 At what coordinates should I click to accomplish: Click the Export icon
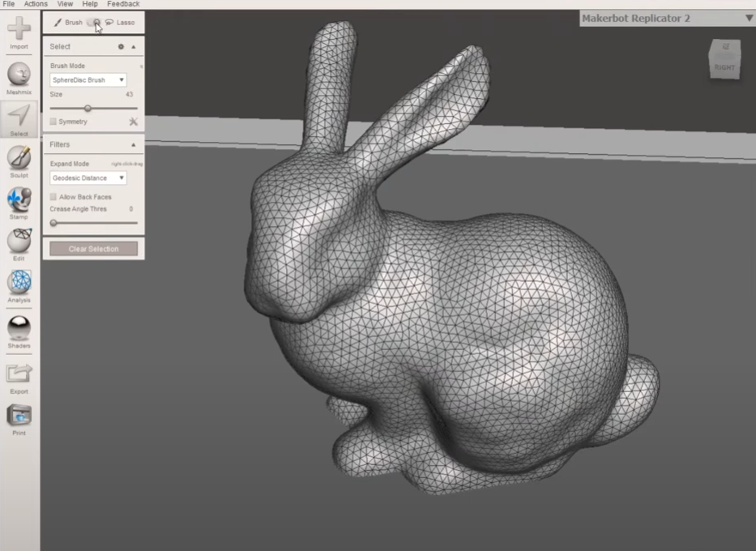point(19,374)
